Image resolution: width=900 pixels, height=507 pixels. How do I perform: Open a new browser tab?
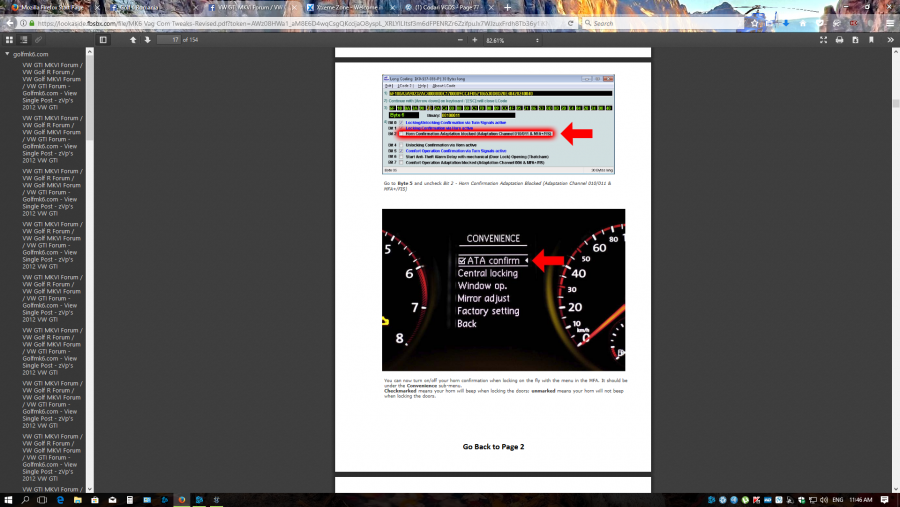point(507,7)
